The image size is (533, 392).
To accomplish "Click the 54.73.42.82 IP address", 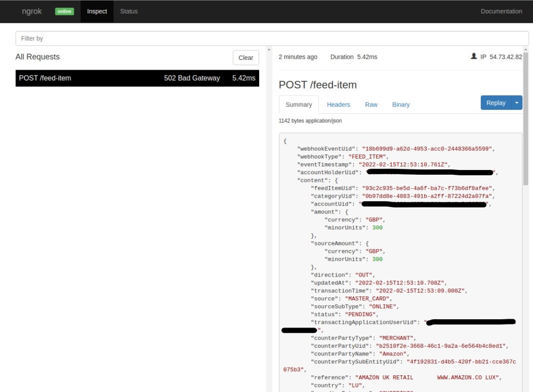I will [x=505, y=57].
